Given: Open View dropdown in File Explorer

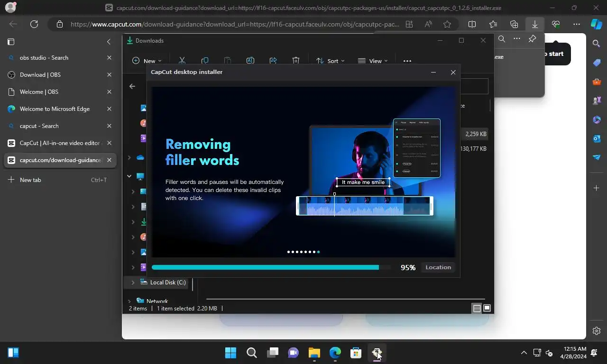Looking at the screenshot, I should pyautogui.click(x=373, y=61).
